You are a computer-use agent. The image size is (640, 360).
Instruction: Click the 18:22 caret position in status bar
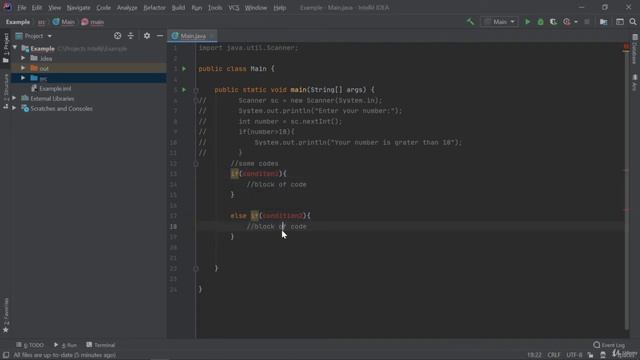(x=534, y=355)
